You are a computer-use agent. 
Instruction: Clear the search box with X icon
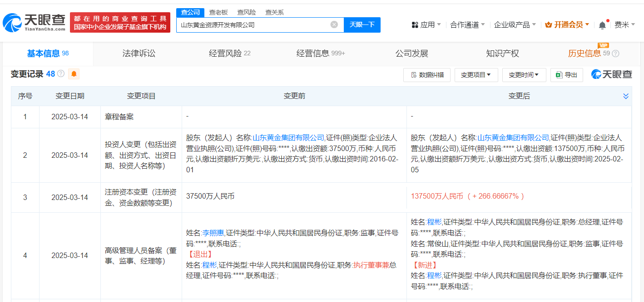coord(334,24)
